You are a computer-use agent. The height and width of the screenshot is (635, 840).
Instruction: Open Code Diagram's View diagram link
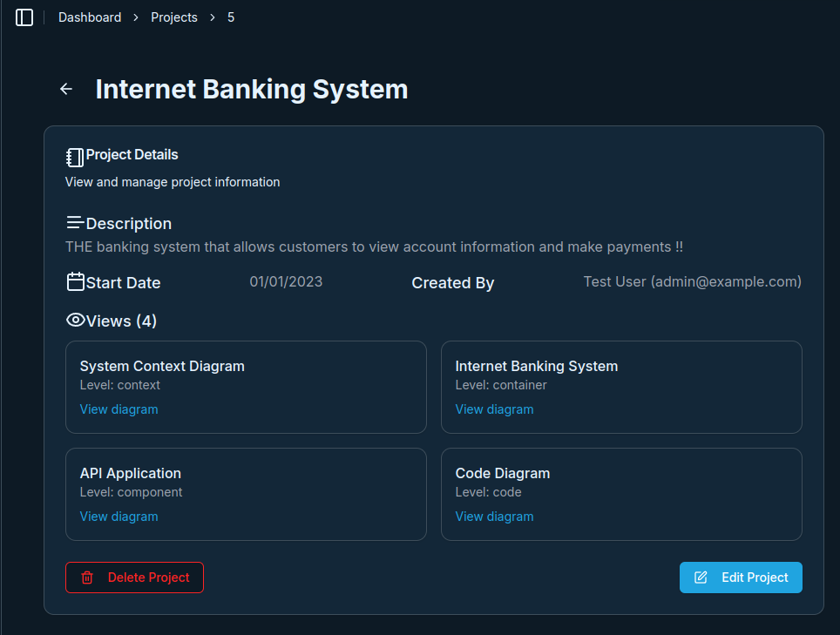coord(494,517)
